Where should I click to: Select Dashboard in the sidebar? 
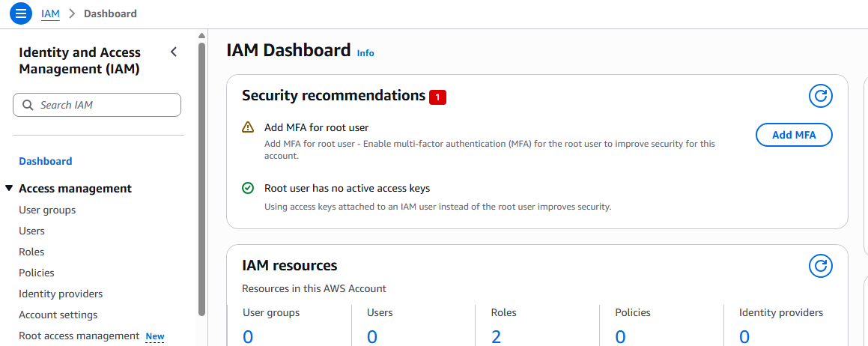[46, 161]
